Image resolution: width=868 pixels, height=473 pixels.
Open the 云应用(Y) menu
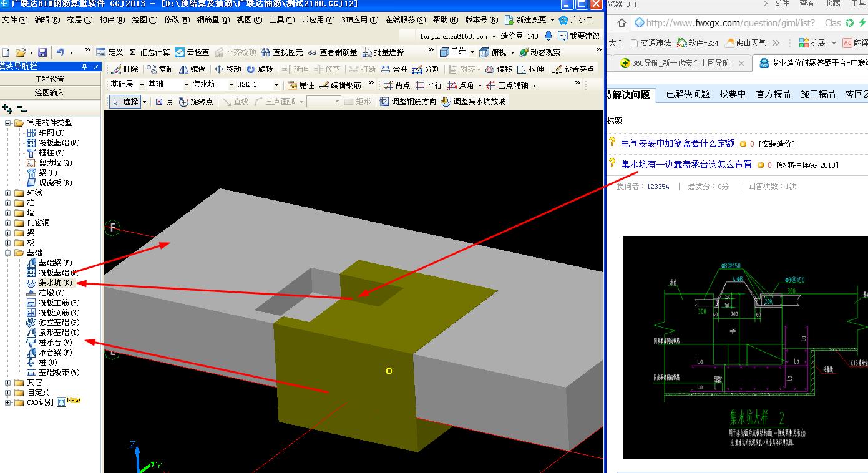pos(318,20)
